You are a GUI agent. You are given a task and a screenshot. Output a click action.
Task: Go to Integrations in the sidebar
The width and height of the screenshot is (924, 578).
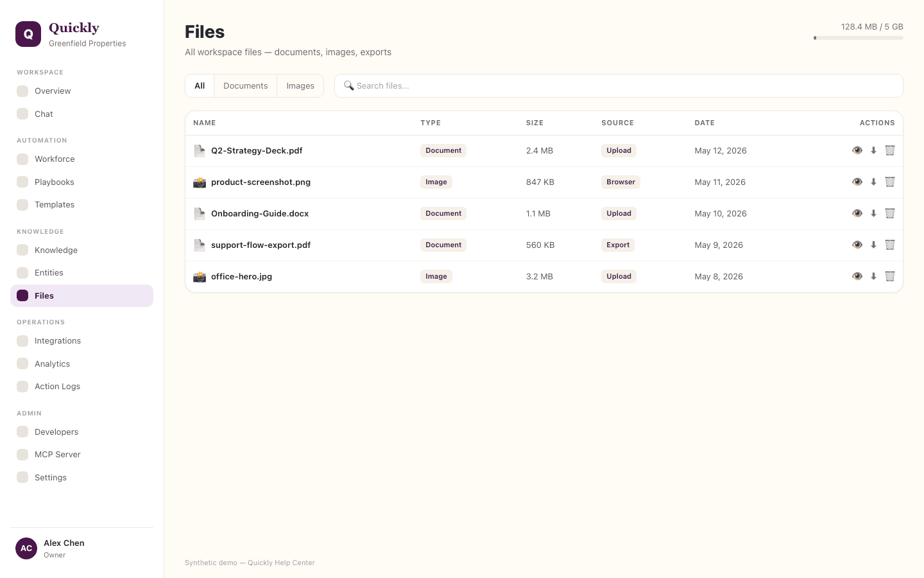[x=81, y=341]
